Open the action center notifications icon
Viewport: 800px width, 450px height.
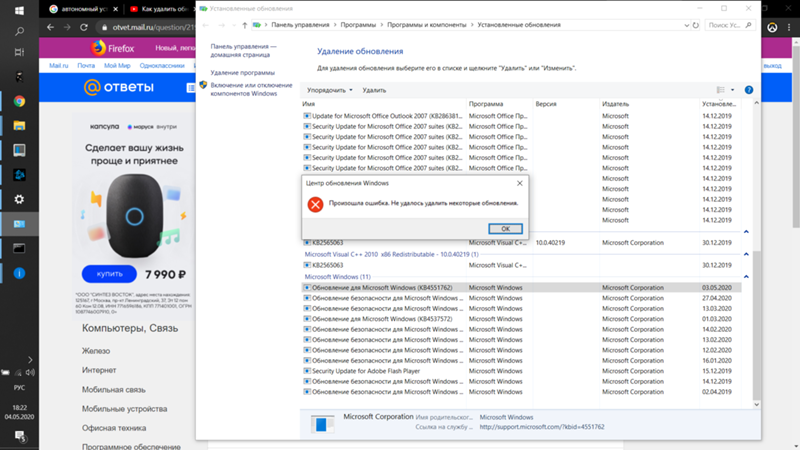click(x=19, y=436)
